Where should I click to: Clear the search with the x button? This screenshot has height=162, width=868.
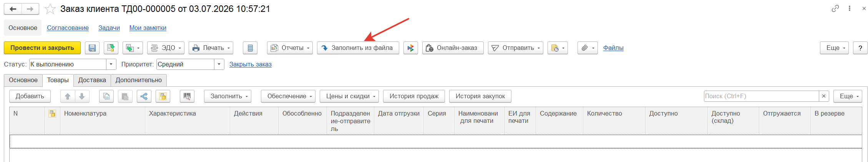(824, 96)
